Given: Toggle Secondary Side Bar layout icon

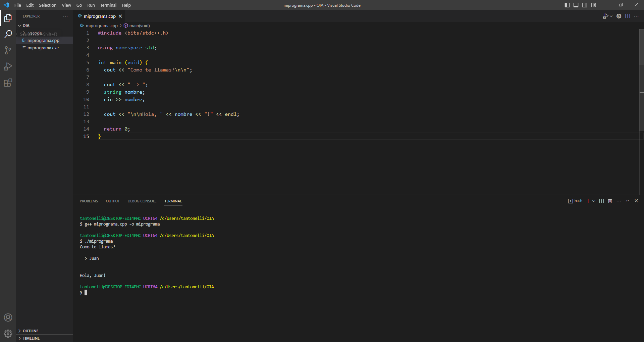Looking at the screenshot, I should coord(585,5).
